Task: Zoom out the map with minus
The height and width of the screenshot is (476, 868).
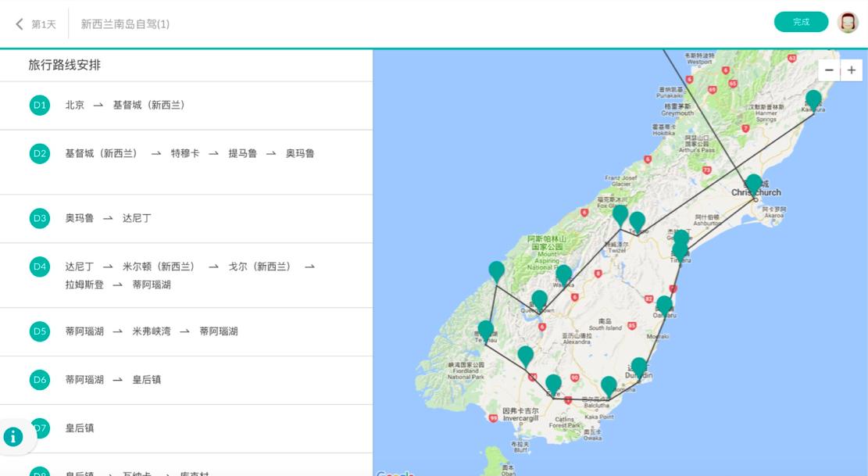Action: [x=829, y=70]
